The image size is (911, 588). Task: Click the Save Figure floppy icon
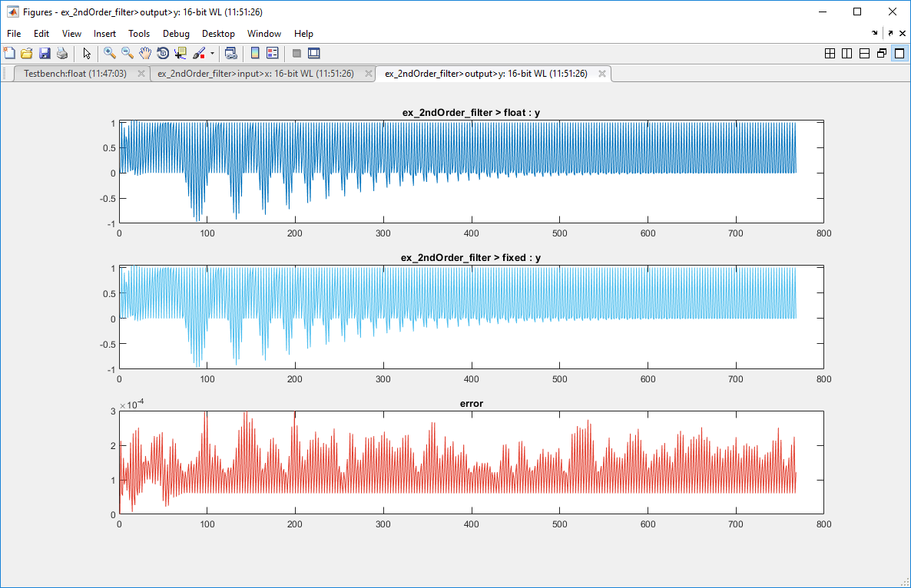(x=45, y=53)
